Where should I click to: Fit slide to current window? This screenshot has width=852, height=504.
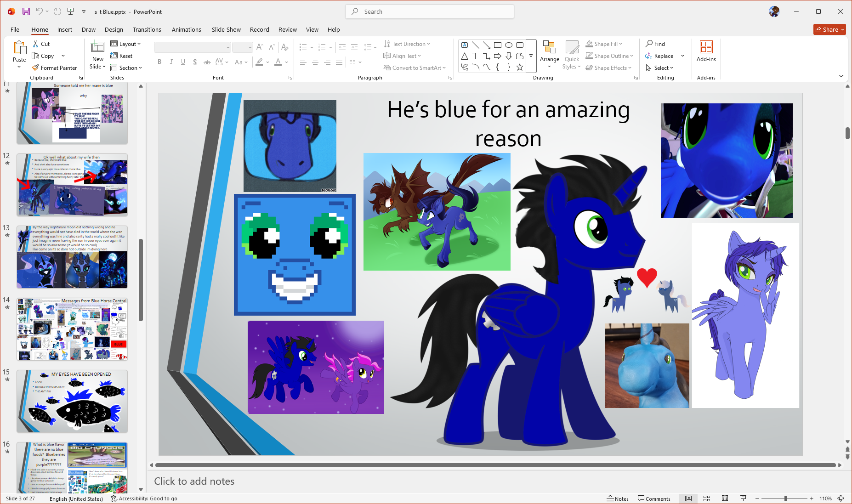pos(841,498)
